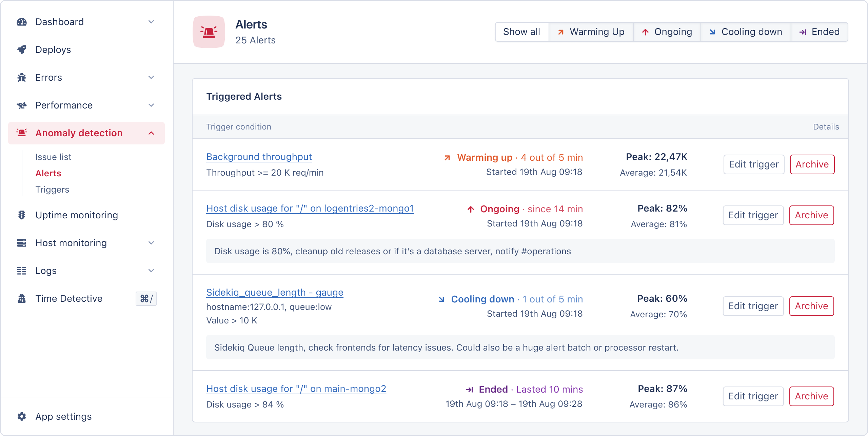
Task: Open the Deploys section label
Action: [x=53, y=50]
